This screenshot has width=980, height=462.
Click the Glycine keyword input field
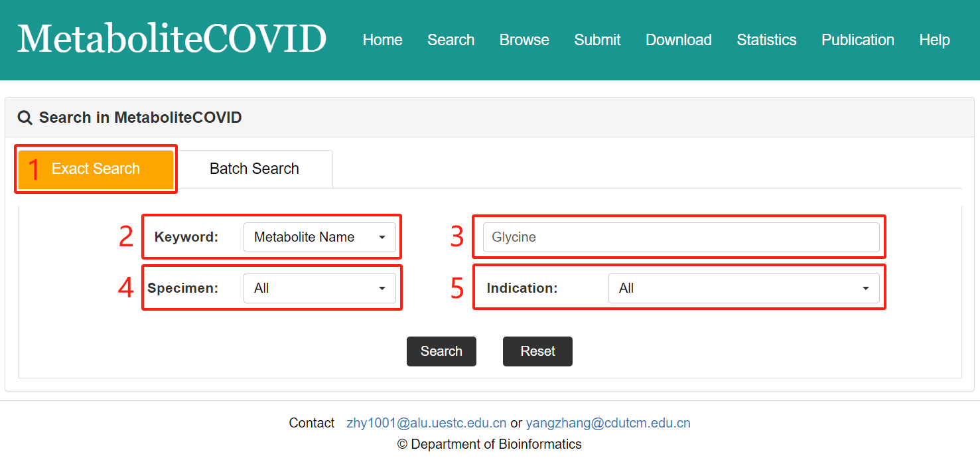(681, 237)
